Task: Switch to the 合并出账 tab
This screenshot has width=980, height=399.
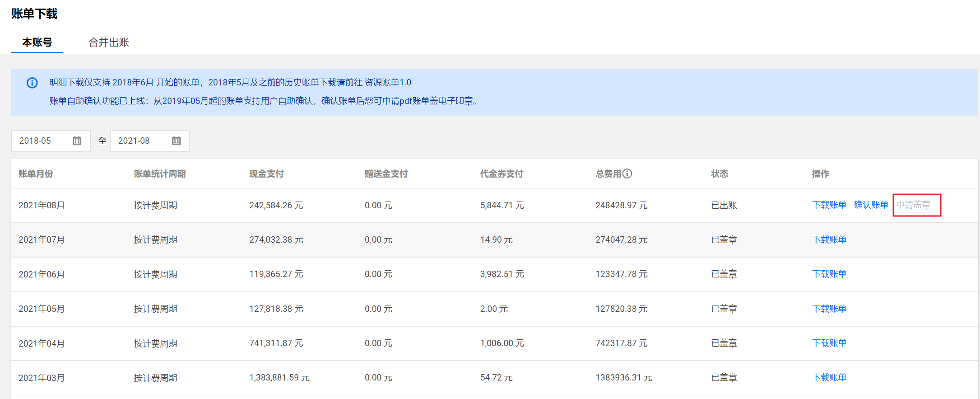Action: point(109,42)
